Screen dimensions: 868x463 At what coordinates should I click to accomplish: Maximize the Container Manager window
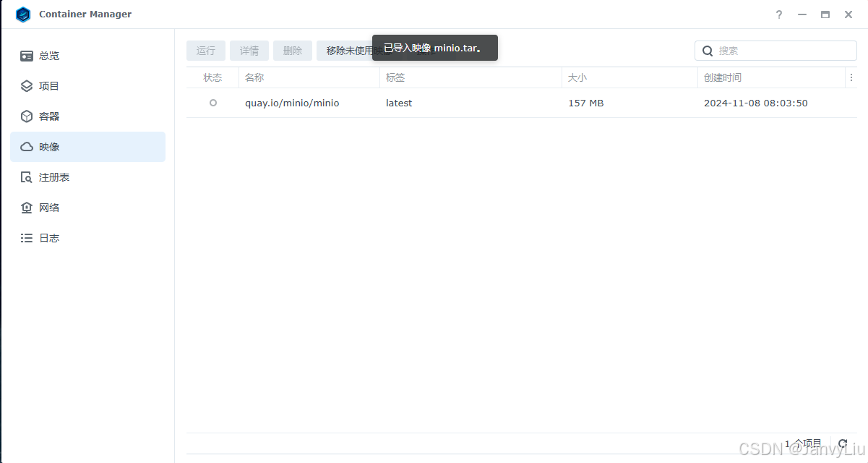(x=825, y=14)
